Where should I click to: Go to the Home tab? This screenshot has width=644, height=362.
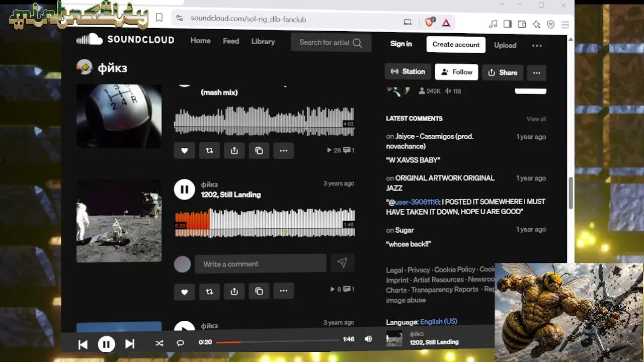tap(200, 41)
